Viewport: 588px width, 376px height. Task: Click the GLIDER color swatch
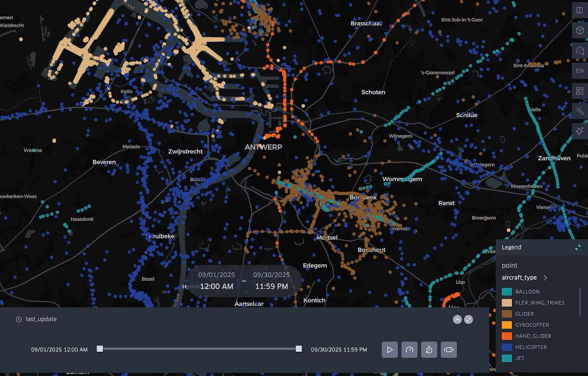[x=507, y=314]
